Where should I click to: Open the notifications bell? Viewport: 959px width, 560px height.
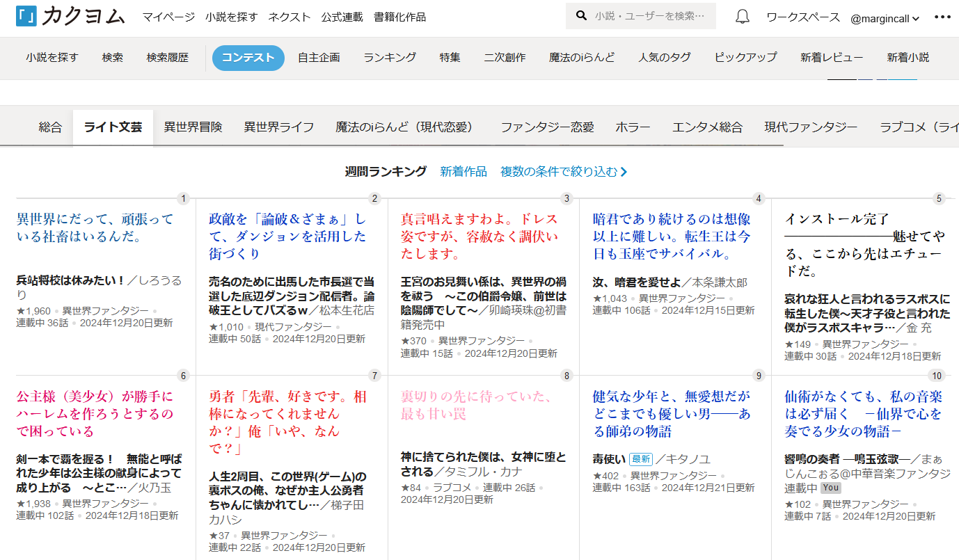(x=743, y=17)
